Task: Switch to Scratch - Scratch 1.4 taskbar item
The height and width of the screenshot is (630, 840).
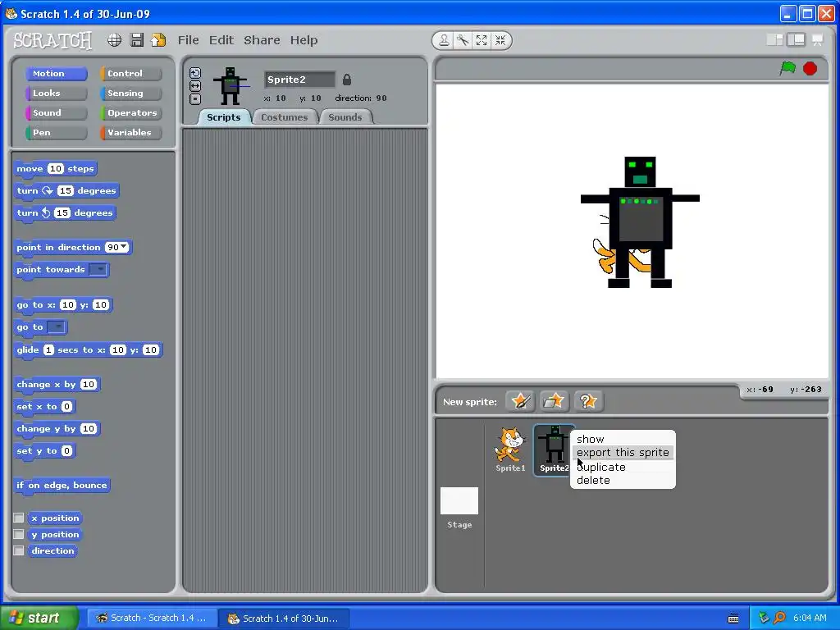Action: 152,619
